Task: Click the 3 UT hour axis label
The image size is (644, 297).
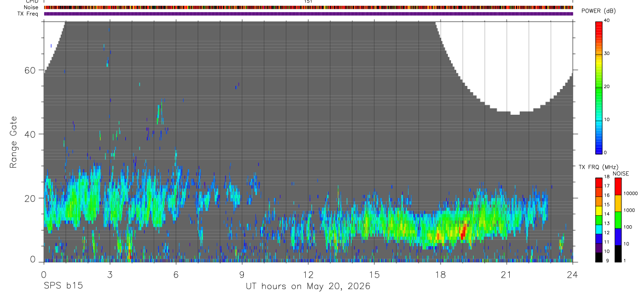Action: (x=110, y=274)
